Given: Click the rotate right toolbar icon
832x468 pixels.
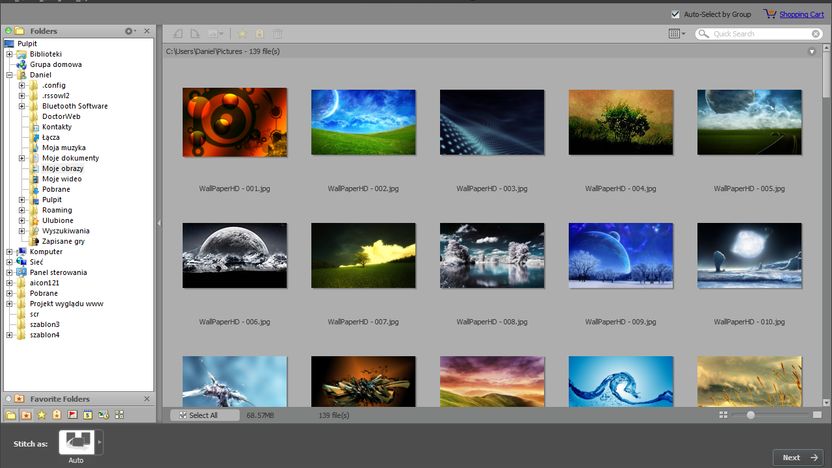Looking at the screenshot, I should [195, 34].
